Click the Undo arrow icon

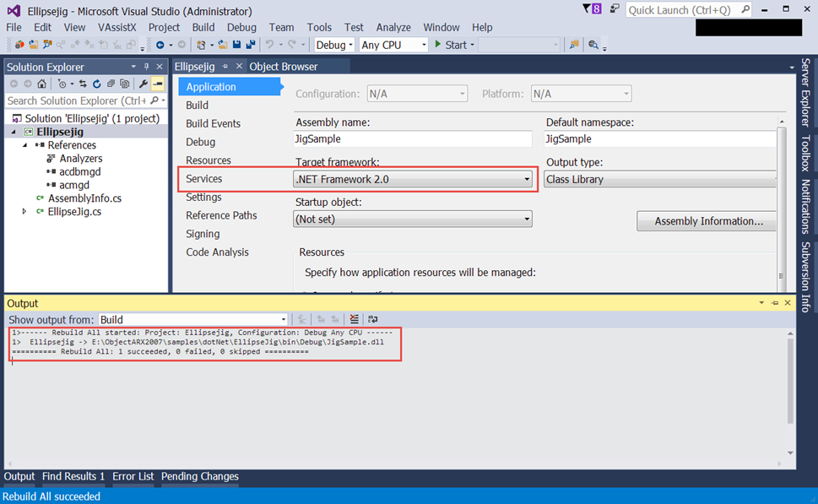pos(269,45)
